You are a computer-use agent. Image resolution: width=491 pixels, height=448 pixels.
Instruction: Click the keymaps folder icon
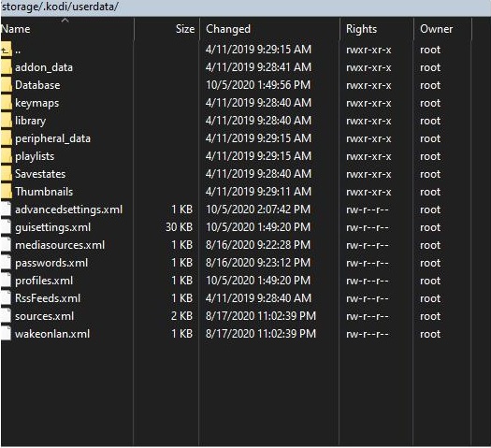coord(7,103)
